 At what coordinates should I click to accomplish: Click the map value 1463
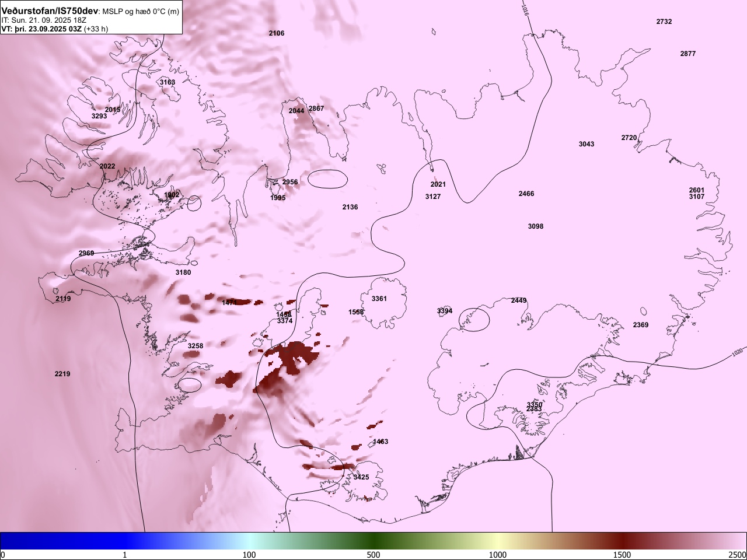coord(381,442)
